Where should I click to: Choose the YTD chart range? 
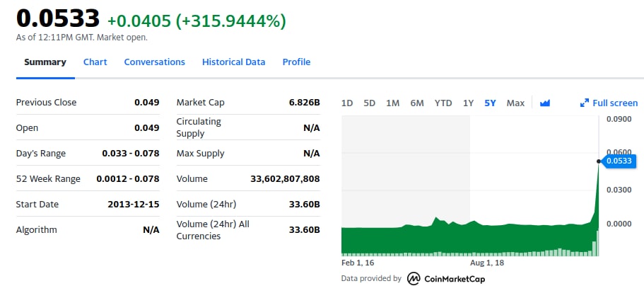coord(443,103)
